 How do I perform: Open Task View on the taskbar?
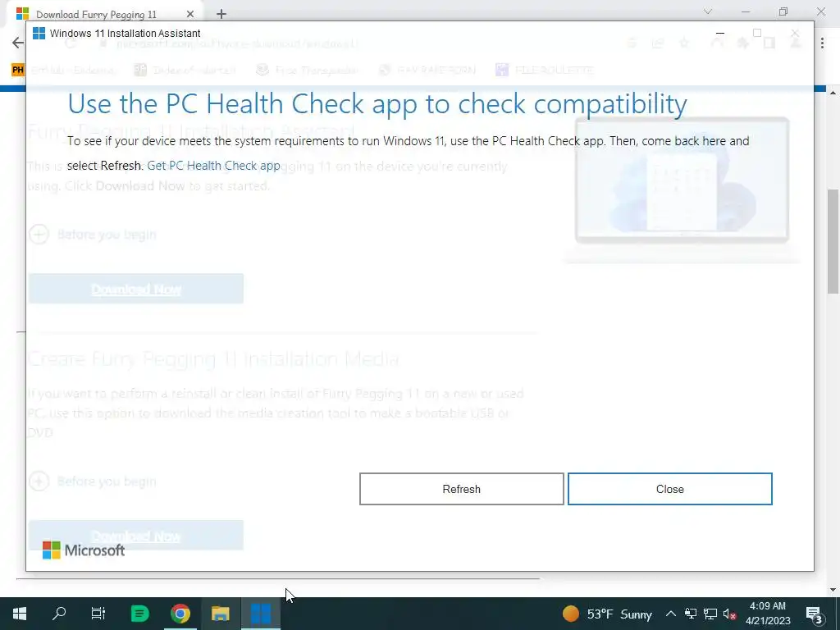pos(98,614)
